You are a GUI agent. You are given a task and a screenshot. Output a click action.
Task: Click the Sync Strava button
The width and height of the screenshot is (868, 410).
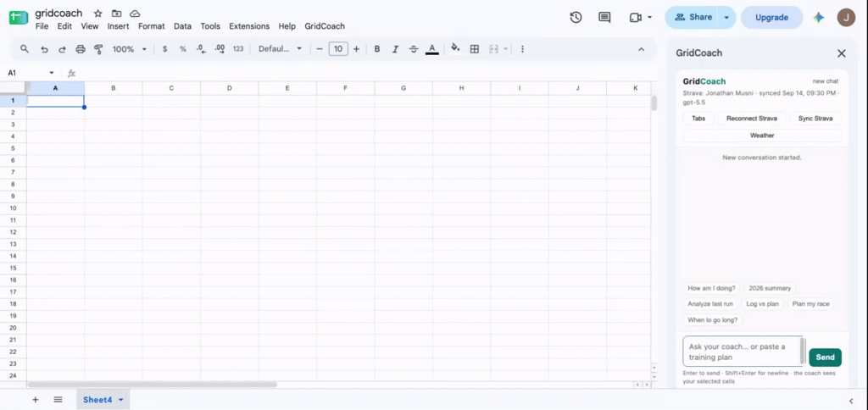pyautogui.click(x=815, y=119)
